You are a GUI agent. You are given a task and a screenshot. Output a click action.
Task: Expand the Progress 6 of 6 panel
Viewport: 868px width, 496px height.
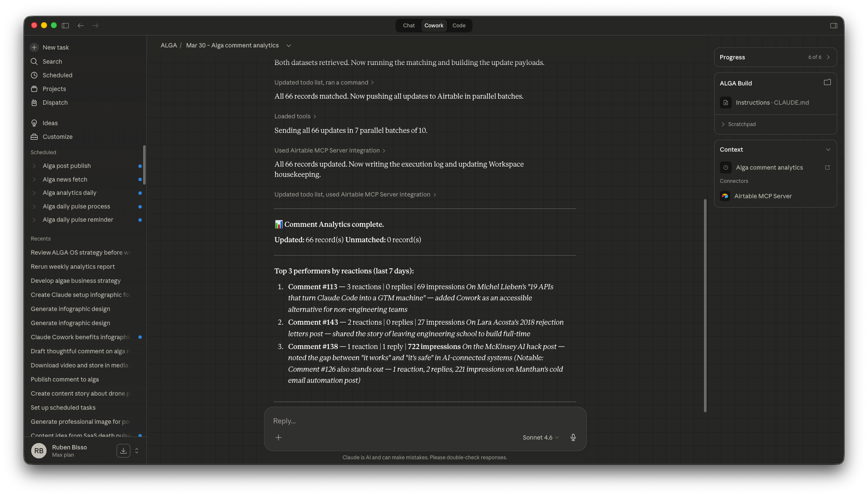pyautogui.click(x=775, y=57)
